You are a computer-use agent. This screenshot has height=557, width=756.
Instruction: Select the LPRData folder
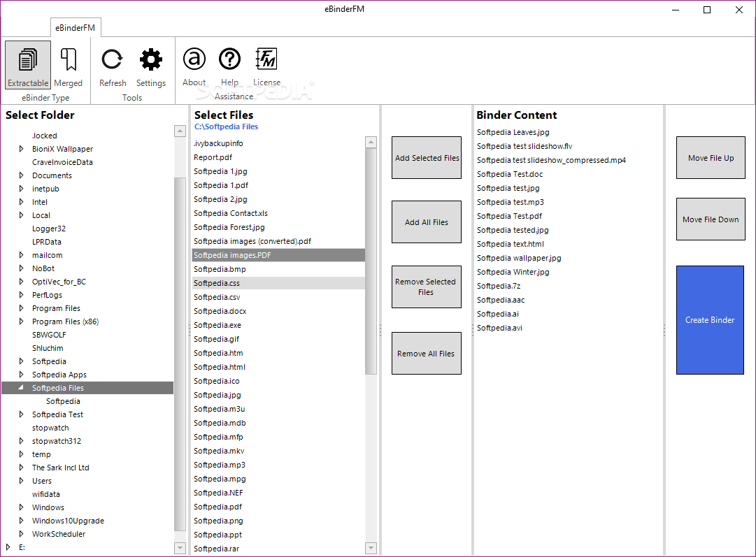tap(47, 242)
